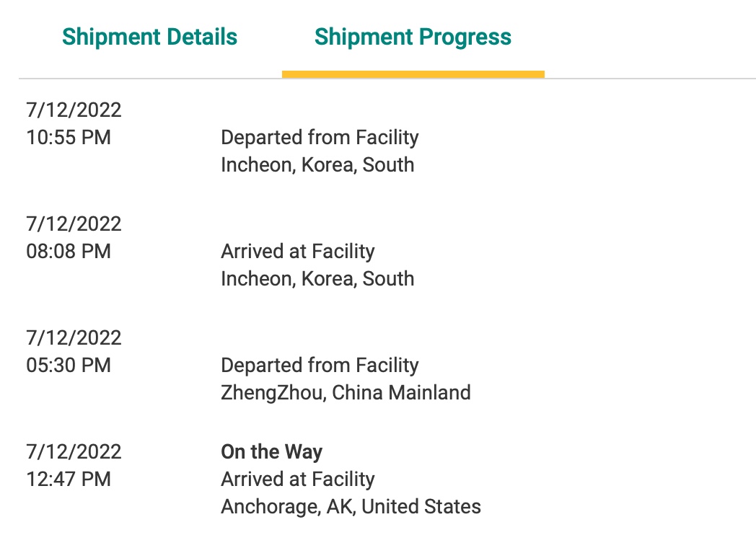Click the date above 12:47 PM

coord(74,451)
